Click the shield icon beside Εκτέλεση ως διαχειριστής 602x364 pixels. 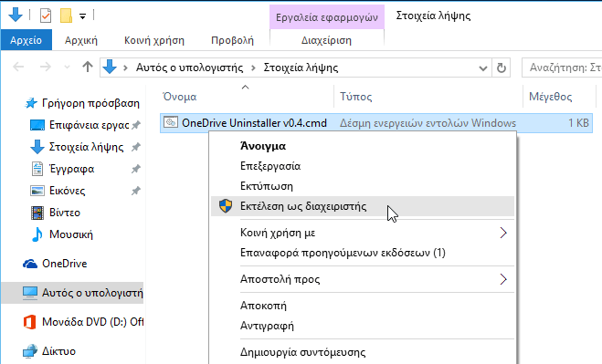click(226, 206)
